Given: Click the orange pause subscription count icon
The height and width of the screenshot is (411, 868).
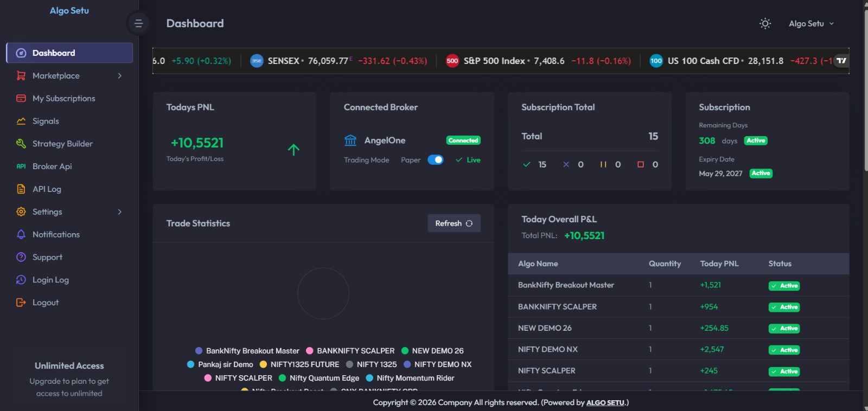Looking at the screenshot, I should coord(603,164).
